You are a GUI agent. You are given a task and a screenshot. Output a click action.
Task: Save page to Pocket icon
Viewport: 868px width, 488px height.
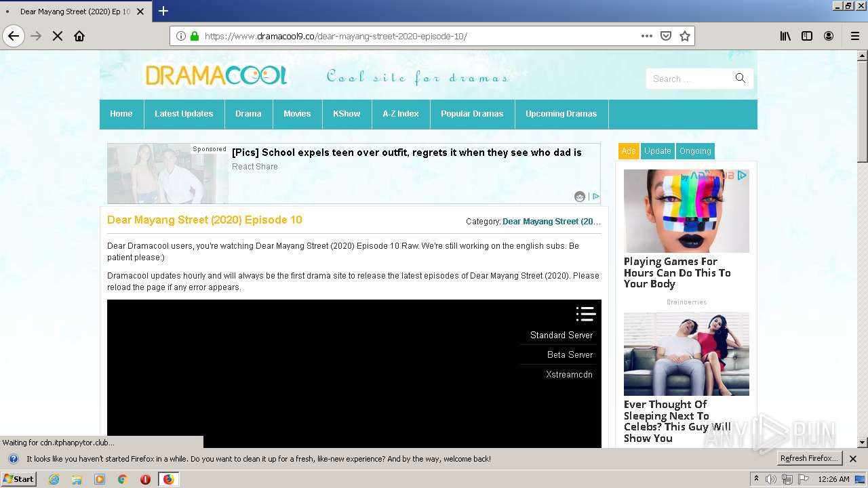coord(666,36)
